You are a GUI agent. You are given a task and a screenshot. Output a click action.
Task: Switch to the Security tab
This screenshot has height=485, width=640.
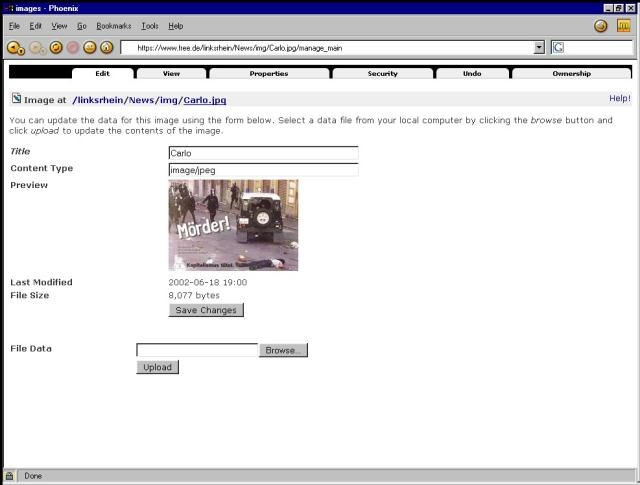(x=382, y=73)
